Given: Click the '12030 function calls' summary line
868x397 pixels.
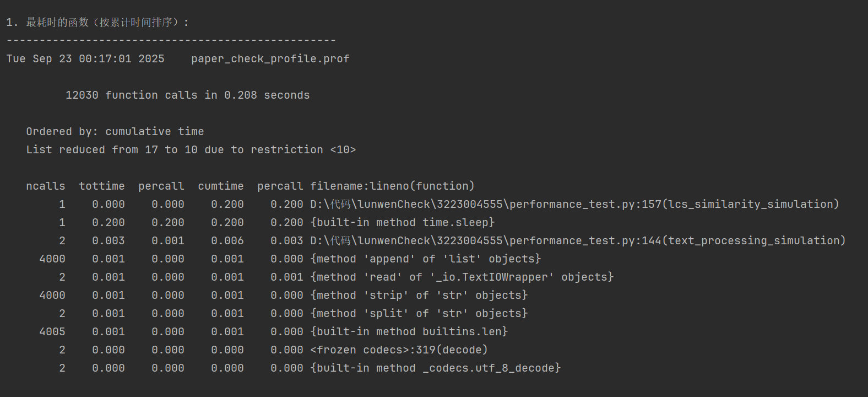Looking at the screenshot, I should [187, 95].
